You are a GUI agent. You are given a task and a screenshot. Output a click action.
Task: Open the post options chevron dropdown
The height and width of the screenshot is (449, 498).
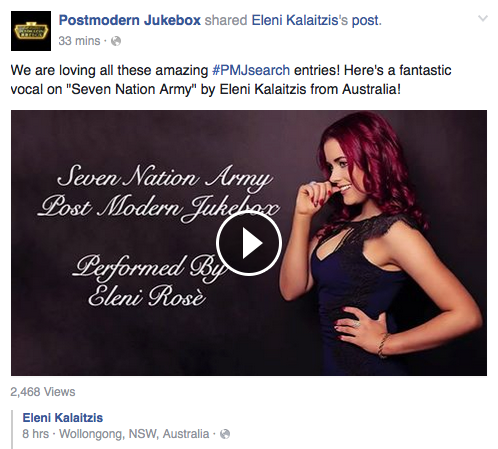[x=483, y=18]
